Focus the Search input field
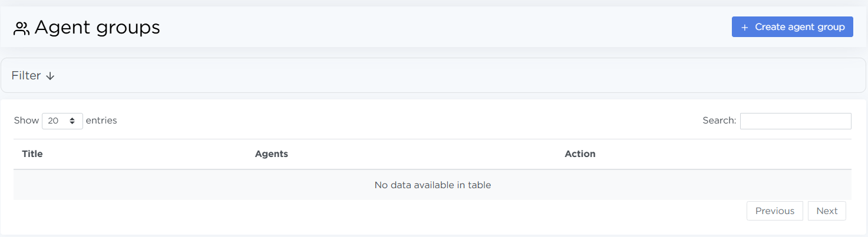Image resolution: width=868 pixels, height=237 pixels. [795, 121]
